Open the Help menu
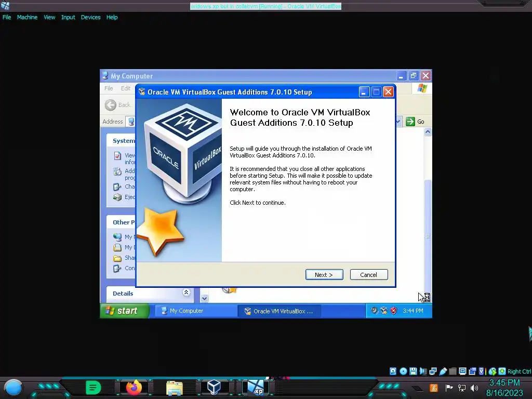This screenshot has height=399, width=532. click(112, 17)
